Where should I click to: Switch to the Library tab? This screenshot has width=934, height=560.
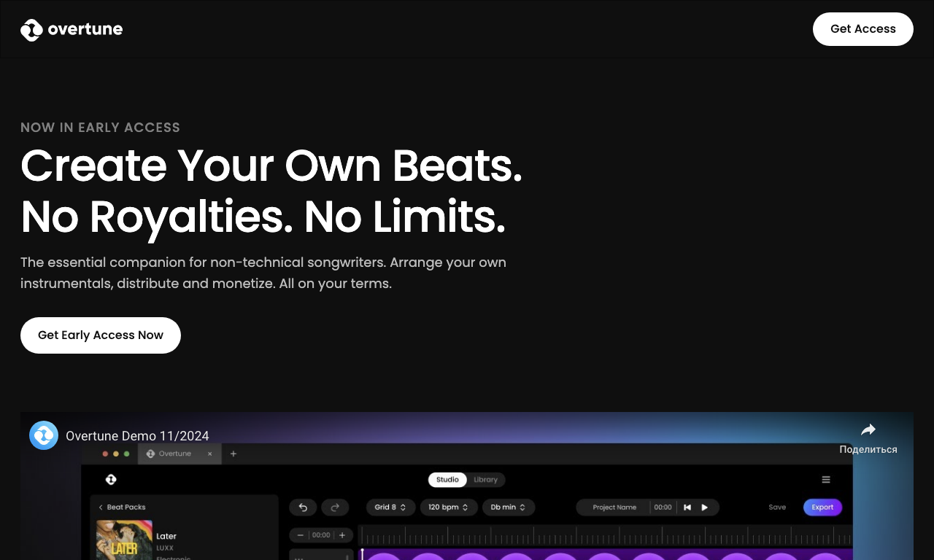485,480
